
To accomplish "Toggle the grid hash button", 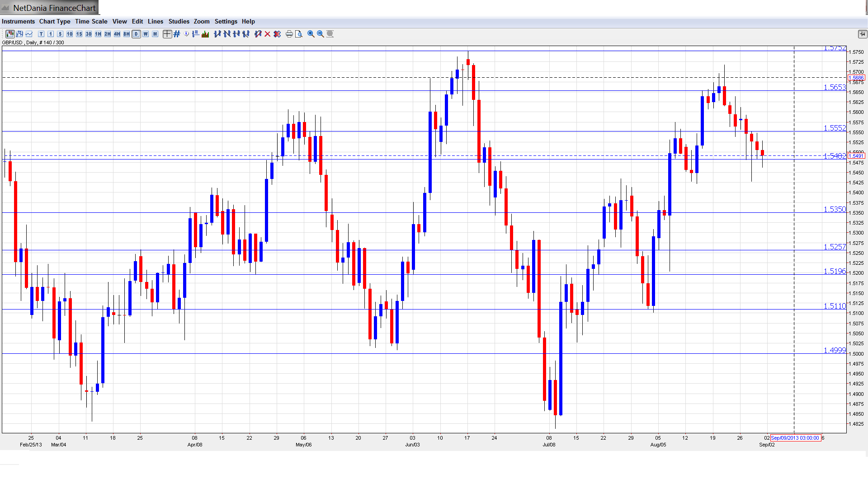I will tap(177, 34).
